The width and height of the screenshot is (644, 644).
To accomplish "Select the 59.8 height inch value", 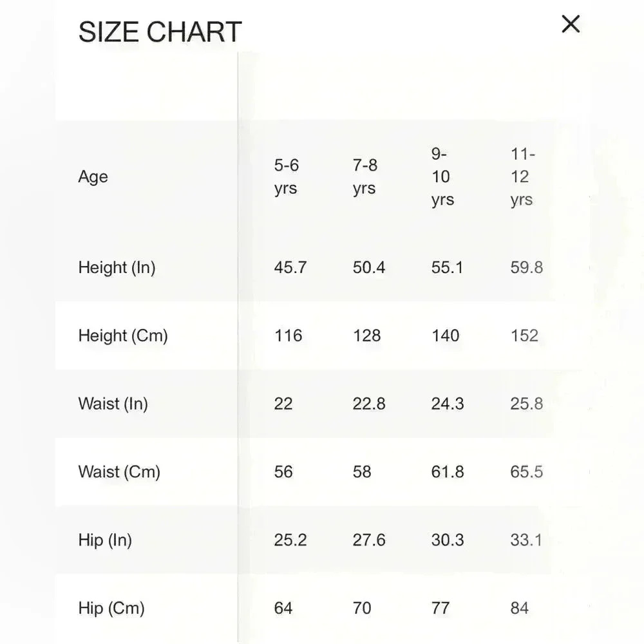I will tap(526, 267).
